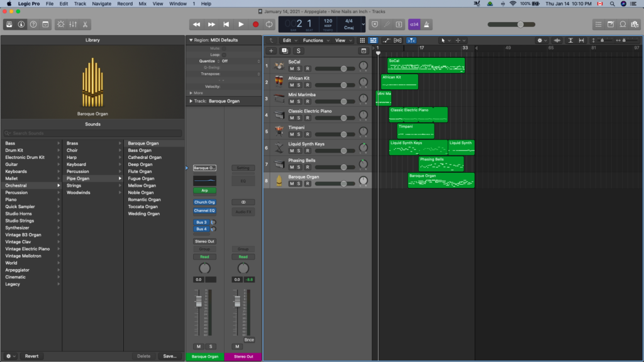
Task: Open the List Editors button
Action: (x=599, y=25)
